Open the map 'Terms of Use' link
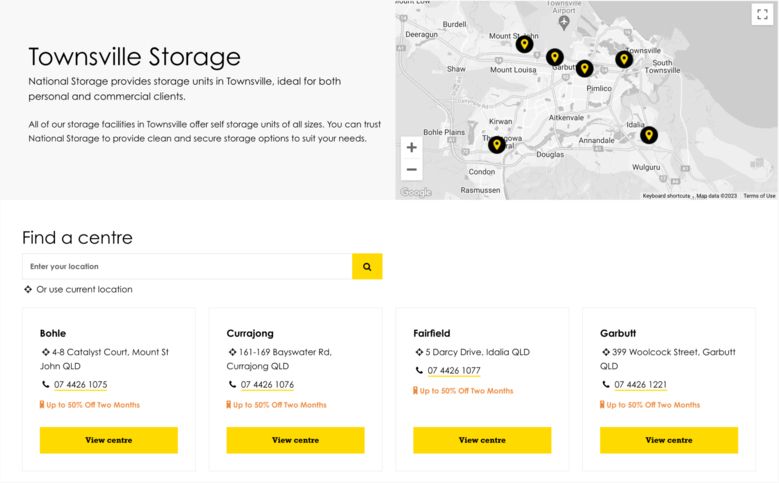Screen dimensions: 779x483 coord(759,196)
